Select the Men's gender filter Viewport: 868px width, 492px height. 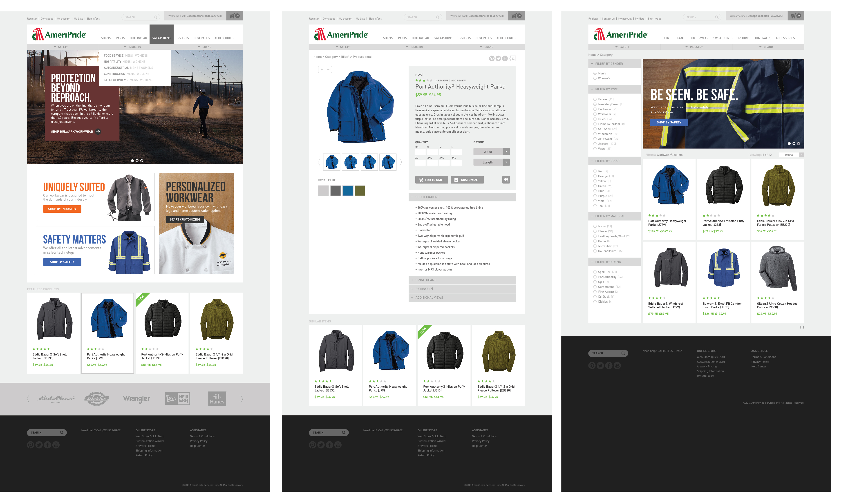click(595, 73)
